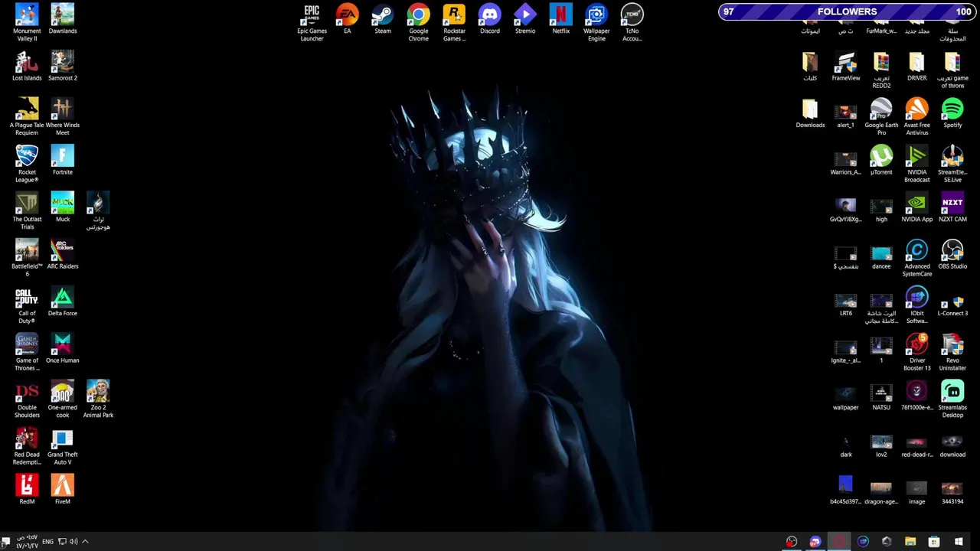Select the NVIDIA App shortcut
The image size is (980, 551).
(x=917, y=207)
